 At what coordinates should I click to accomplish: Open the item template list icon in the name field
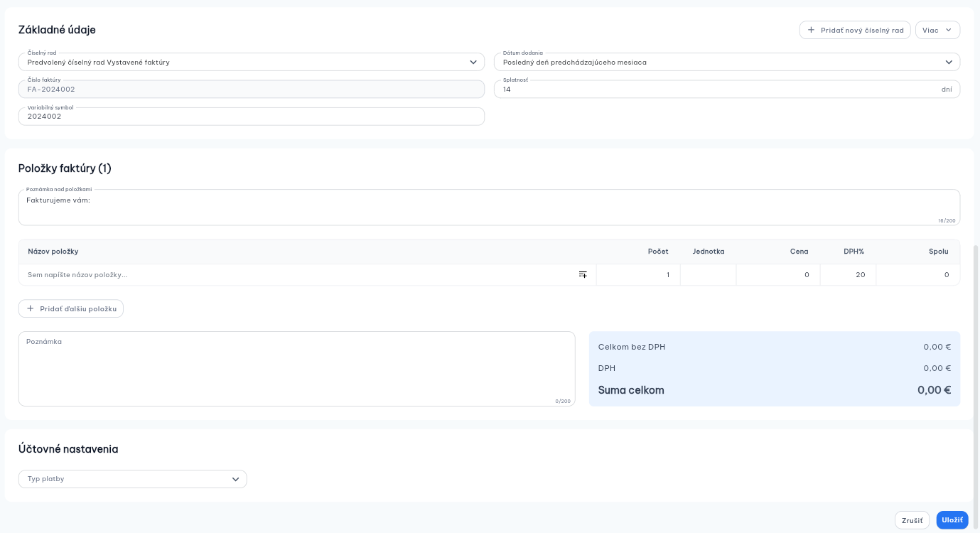[x=583, y=274]
